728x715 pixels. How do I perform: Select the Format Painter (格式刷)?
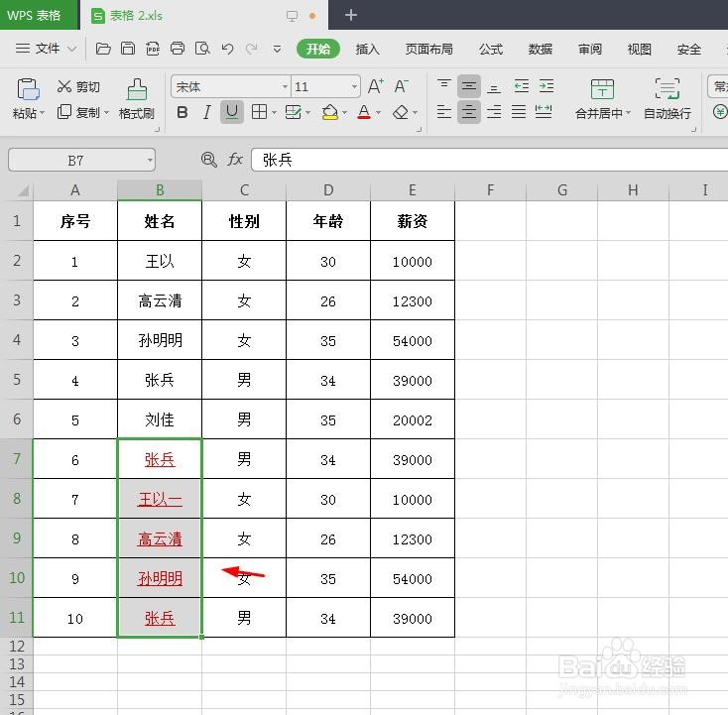137,98
